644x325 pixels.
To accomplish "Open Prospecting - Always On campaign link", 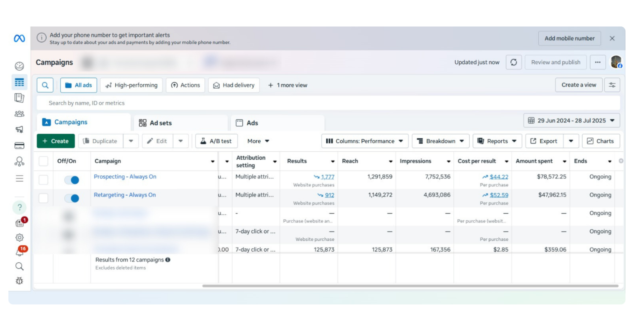I will point(125,177).
